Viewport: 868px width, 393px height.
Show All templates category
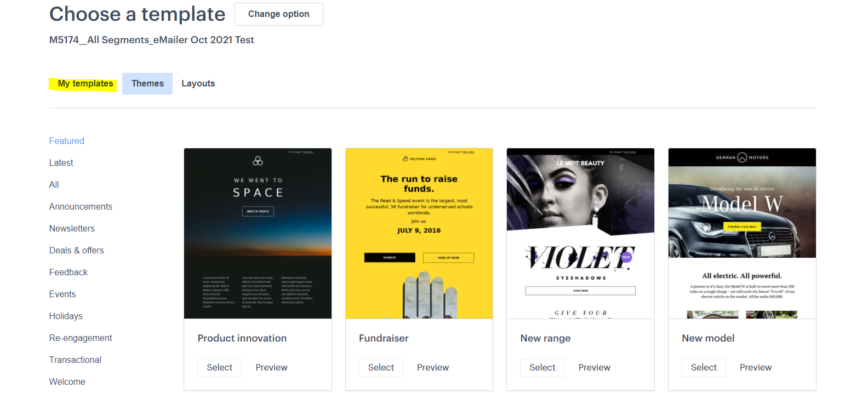point(54,184)
